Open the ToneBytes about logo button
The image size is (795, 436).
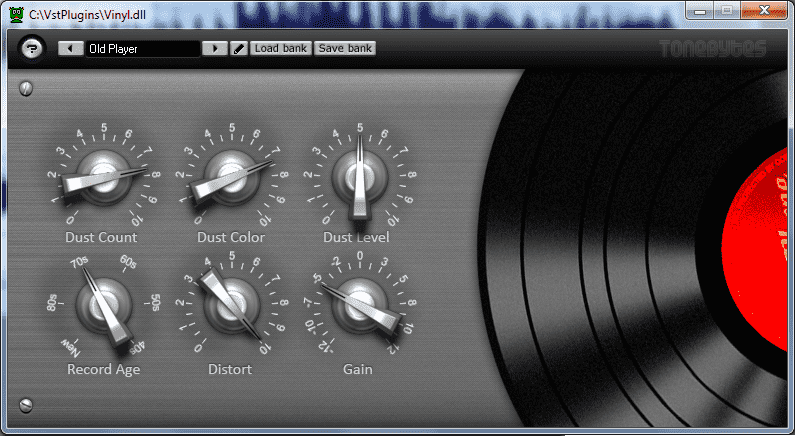point(32,49)
